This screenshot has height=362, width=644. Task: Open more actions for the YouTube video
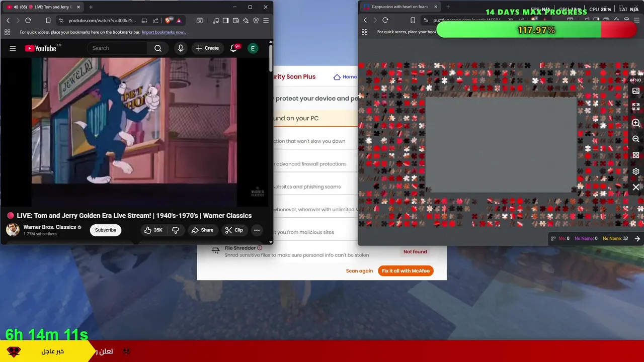pos(257,230)
